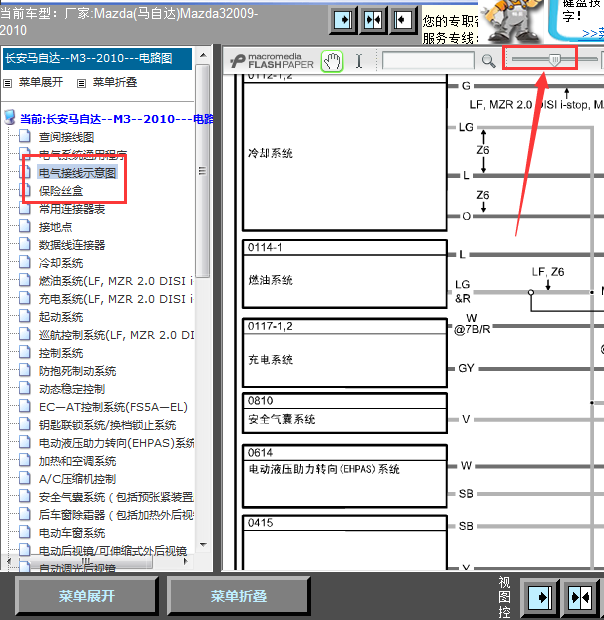Click the bottom center-split arrows view button
Image resolution: width=604 pixels, height=620 pixels.
tap(580, 597)
